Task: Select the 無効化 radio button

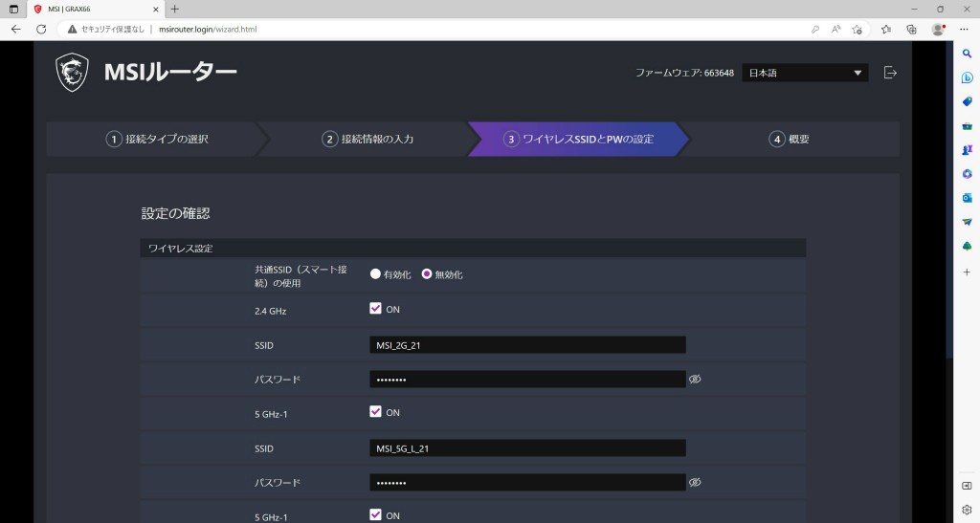Action: tap(426, 273)
